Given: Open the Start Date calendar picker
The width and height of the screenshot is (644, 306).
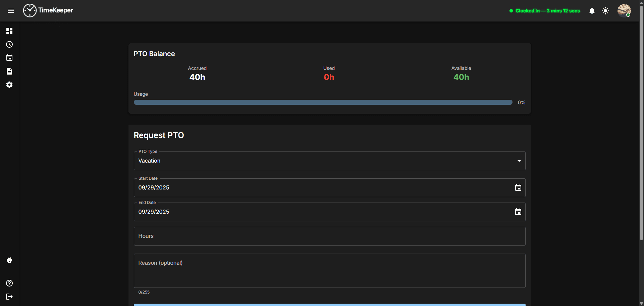Looking at the screenshot, I should click(x=518, y=188).
